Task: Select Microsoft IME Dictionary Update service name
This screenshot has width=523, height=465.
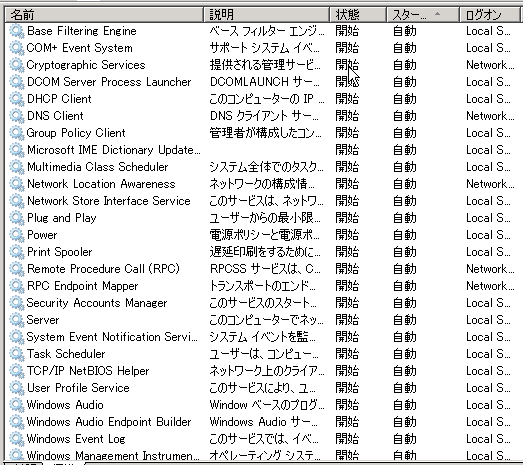Action: coord(114,150)
